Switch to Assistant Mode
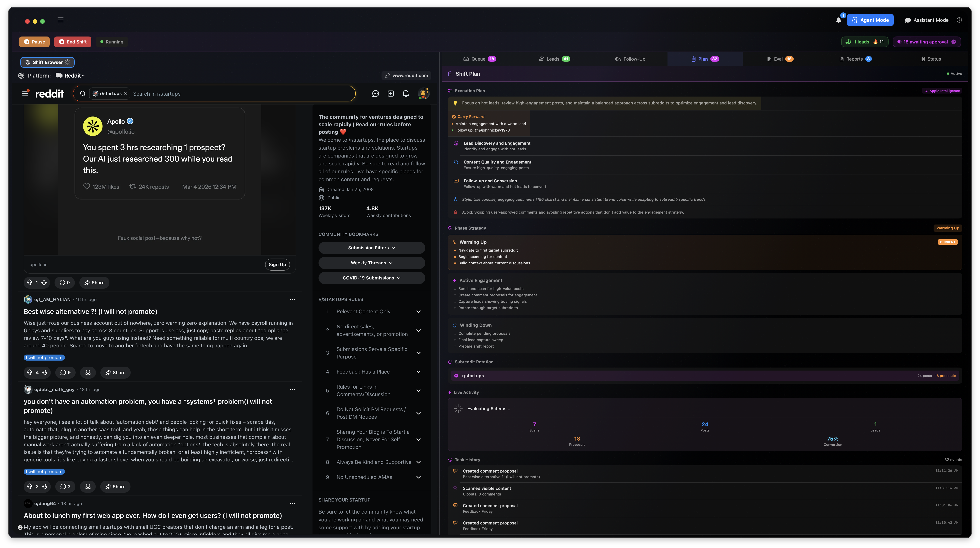Screen dimensions: 980x548 pos(926,20)
